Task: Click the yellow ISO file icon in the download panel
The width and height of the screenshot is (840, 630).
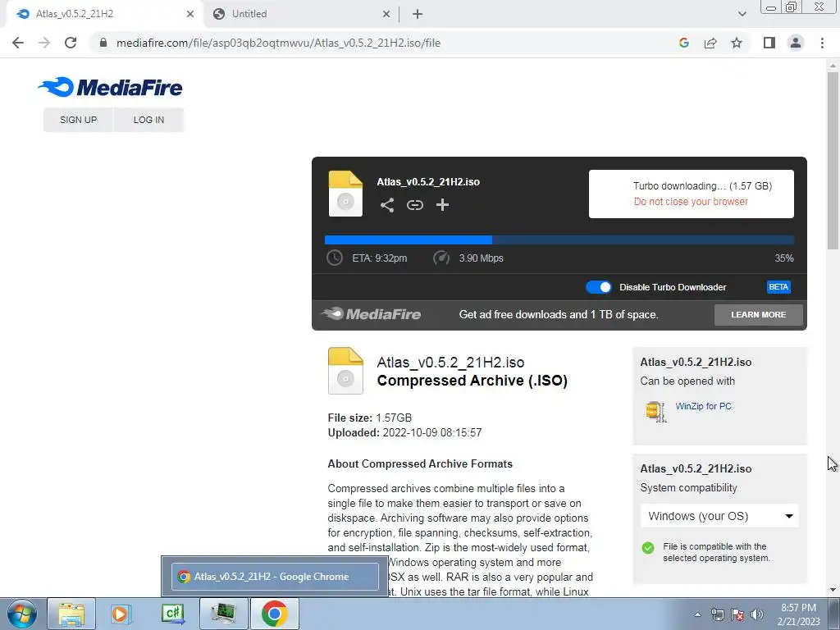Action: point(345,194)
